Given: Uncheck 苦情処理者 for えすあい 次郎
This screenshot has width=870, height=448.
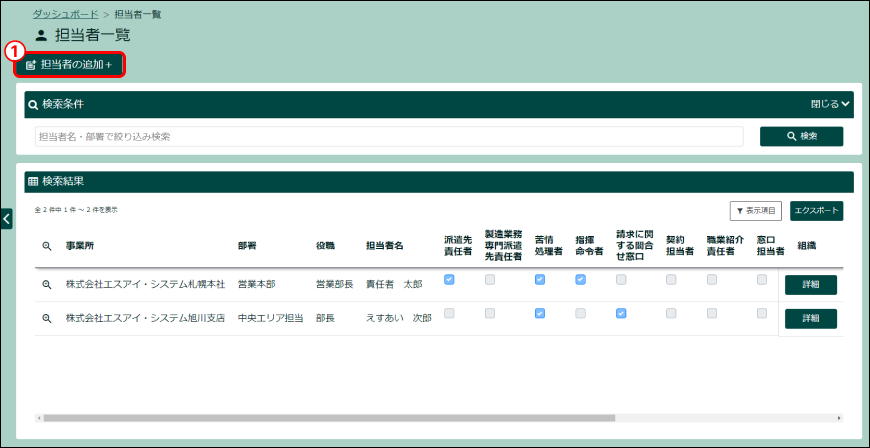Looking at the screenshot, I should [x=540, y=314].
